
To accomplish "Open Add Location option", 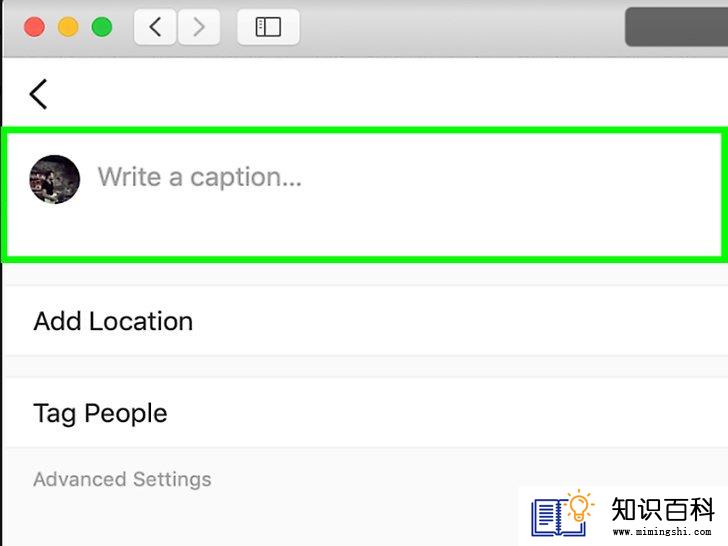I will click(x=364, y=321).
